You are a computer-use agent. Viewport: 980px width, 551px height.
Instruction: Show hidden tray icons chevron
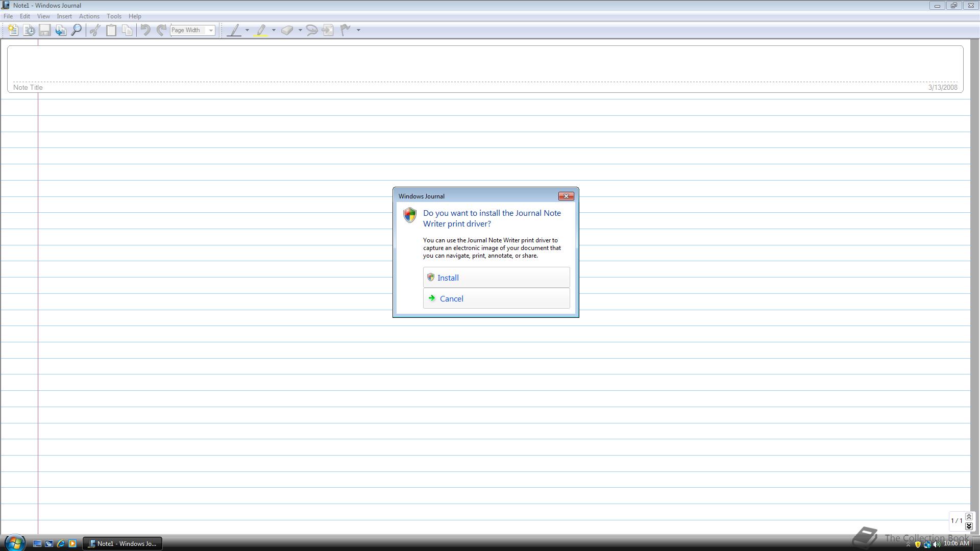908,544
